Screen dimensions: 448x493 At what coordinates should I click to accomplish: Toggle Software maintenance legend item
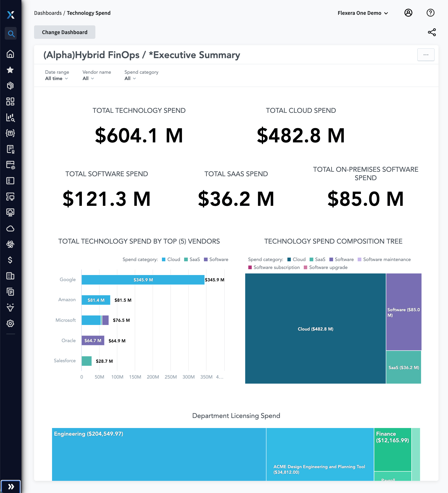coord(384,259)
